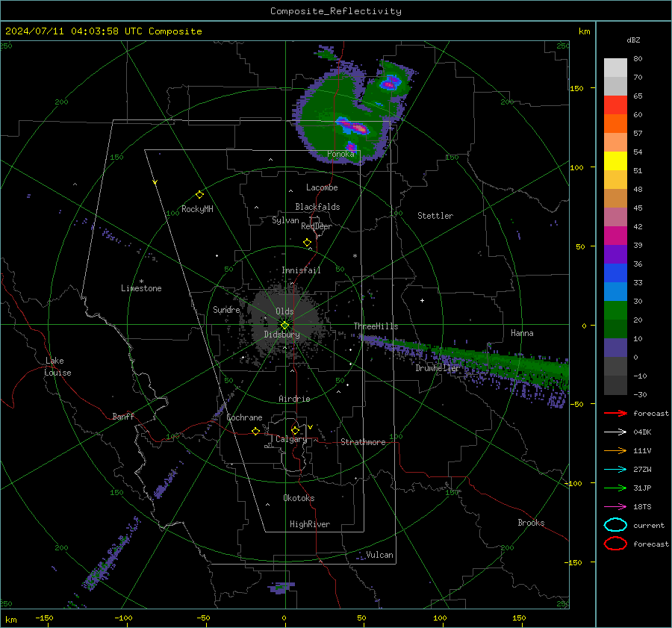Click the Okotoks label
The width and height of the screenshot is (672, 628).
point(299,498)
